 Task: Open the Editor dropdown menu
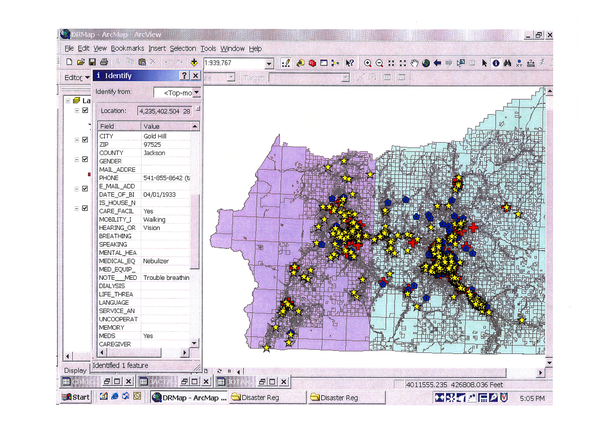click(77, 77)
